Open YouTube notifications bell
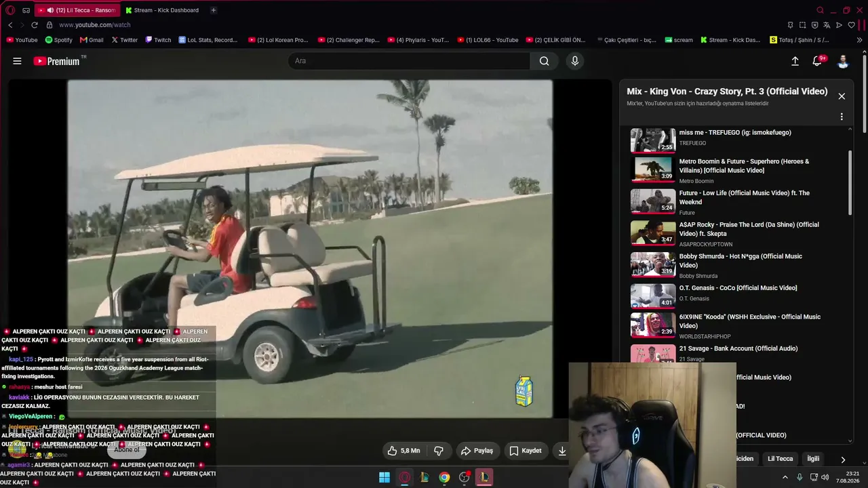 pos(818,61)
